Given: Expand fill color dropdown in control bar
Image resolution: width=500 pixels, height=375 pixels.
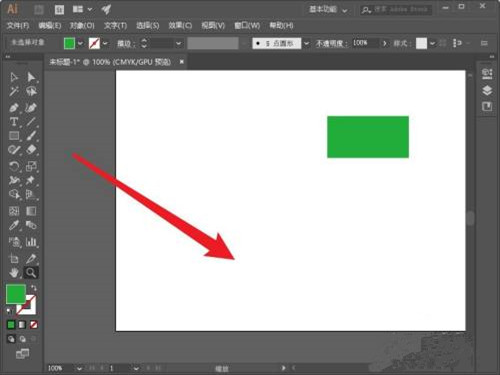Looking at the screenshot, I should [80, 43].
